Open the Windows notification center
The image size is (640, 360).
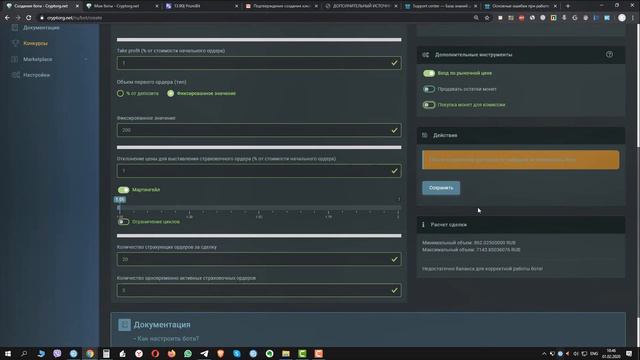[629, 353]
